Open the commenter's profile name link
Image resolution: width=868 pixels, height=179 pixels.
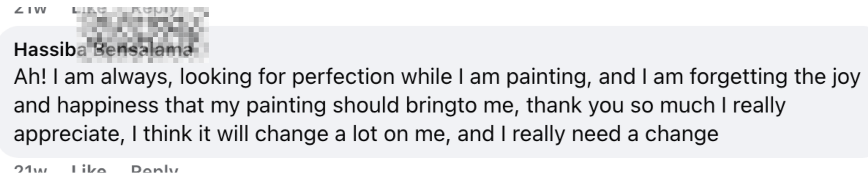[x=103, y=50]
